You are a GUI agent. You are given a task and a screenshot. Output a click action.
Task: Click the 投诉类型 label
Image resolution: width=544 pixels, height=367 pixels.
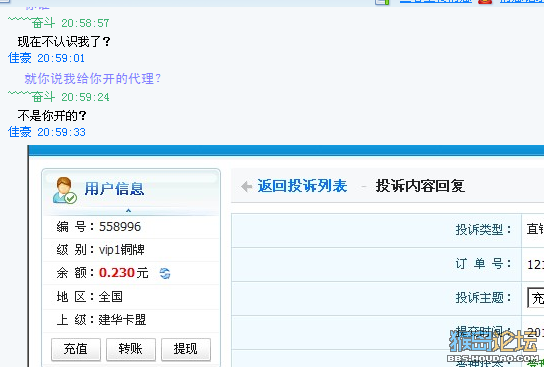(x=483, y=229)
